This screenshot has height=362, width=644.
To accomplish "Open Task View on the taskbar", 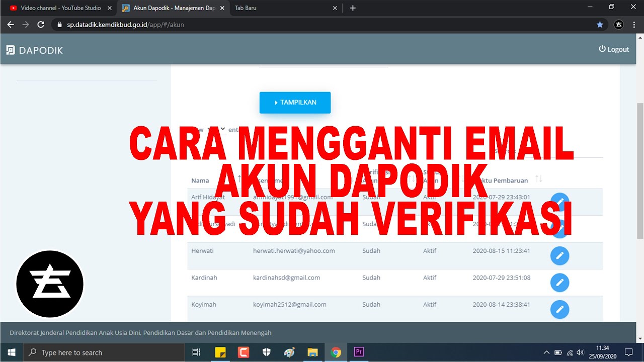I will coord(197,352).
